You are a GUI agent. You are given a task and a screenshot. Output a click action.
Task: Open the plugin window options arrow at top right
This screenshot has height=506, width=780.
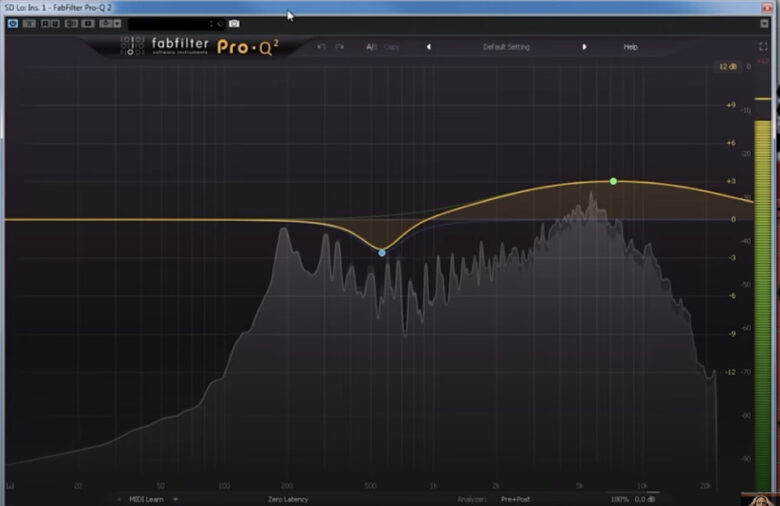pyautogui.click(x=765, y=23)
